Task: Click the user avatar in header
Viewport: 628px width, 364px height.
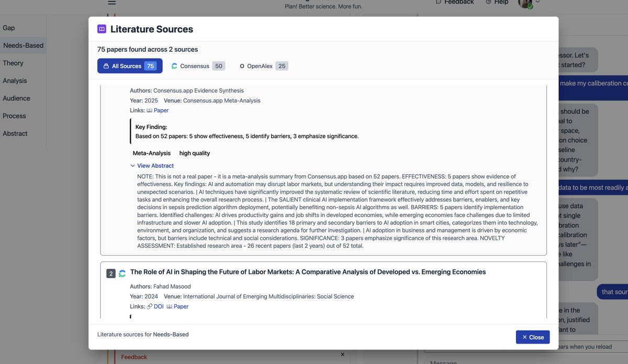Action: pyautogui.click(x=525, y=3)
